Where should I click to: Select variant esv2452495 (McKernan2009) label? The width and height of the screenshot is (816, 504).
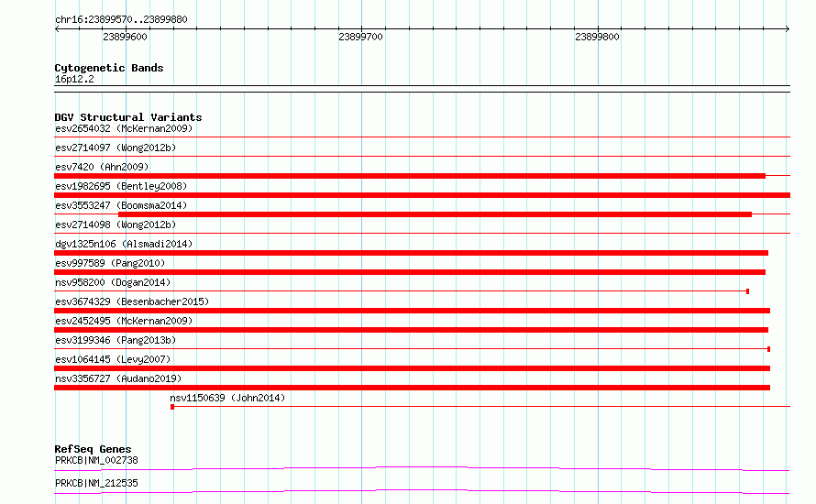124,321
